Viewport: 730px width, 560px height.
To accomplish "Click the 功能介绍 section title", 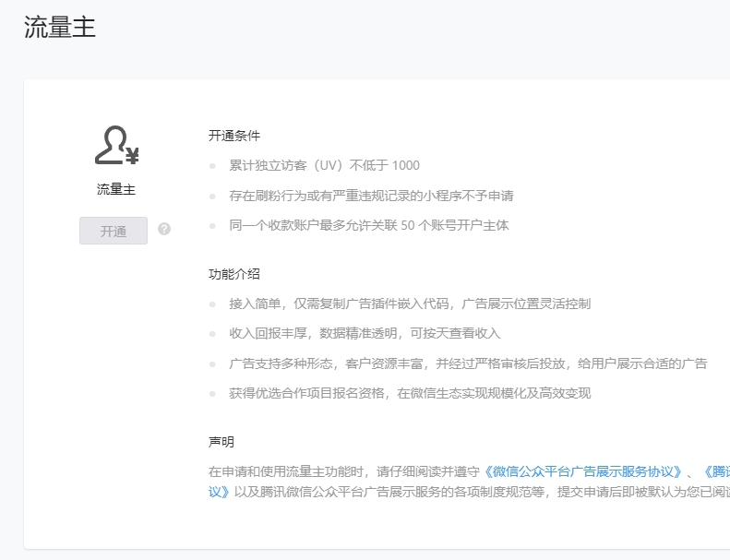I will click(x=234, y=274).
